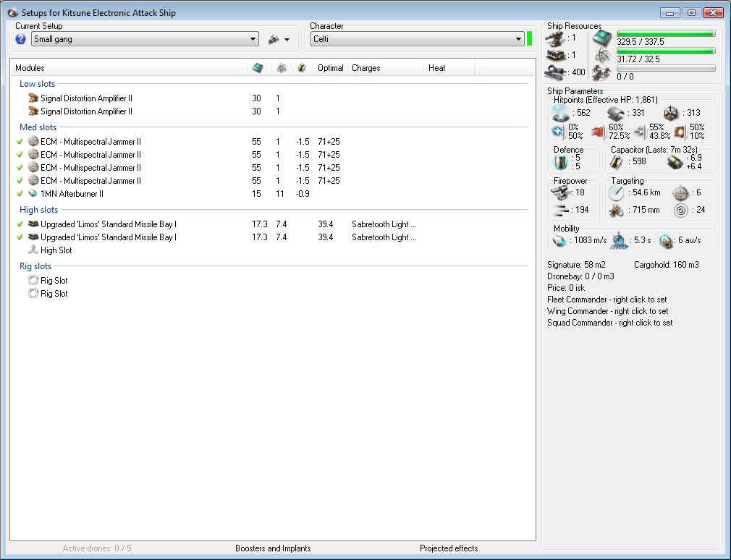
Task: Click the targeting range icon showing 54.6 km
Action: coord(616,192)
